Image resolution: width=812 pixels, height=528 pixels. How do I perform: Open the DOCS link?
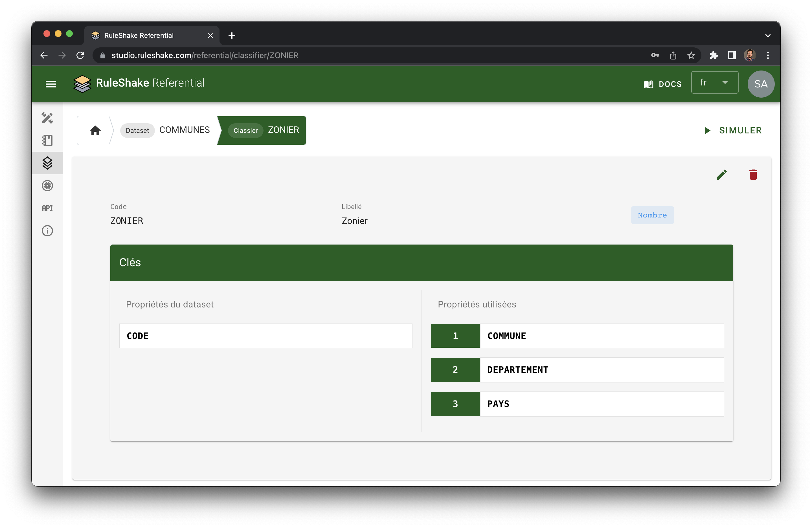662,84
